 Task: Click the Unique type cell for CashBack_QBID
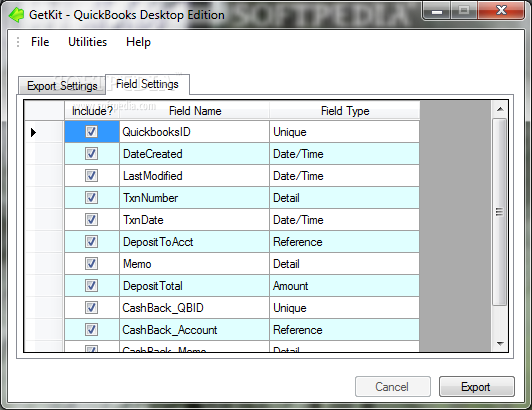pyautogui.click(x=344, y=308)
